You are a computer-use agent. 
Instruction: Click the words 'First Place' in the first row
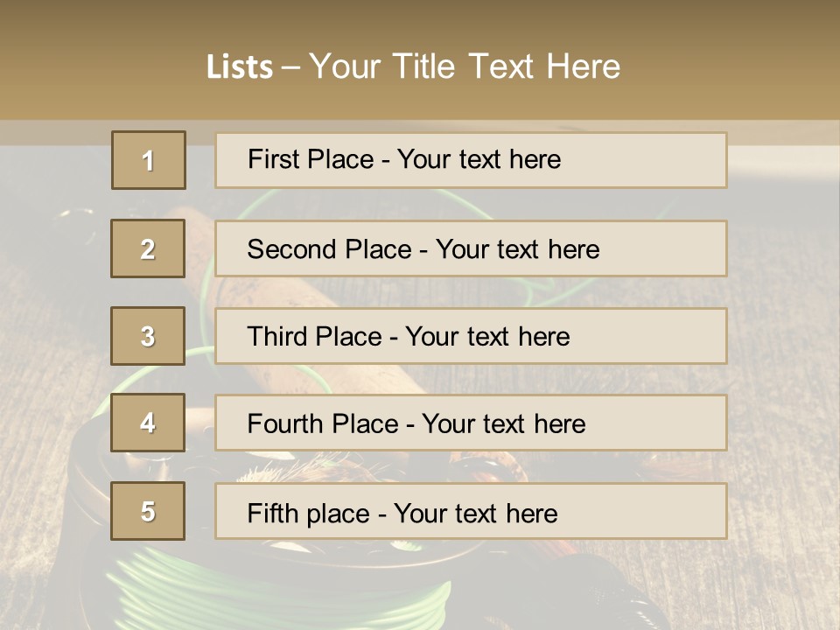[311, 159]
